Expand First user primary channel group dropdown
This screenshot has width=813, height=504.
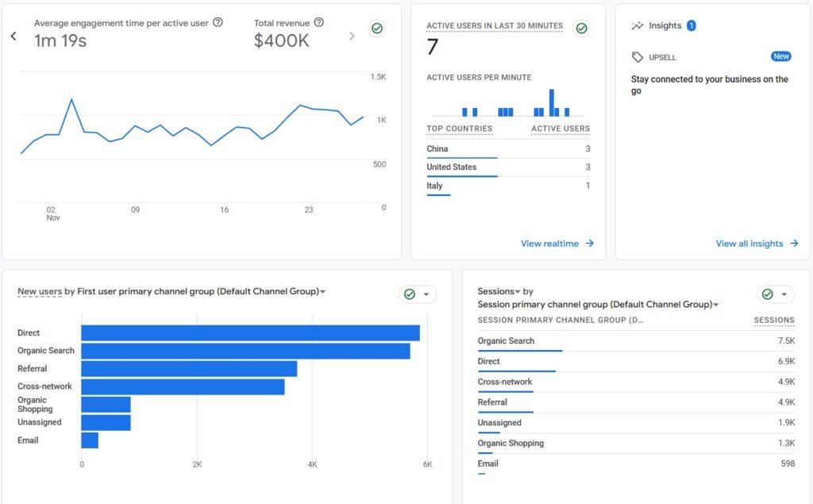pyautogui.click(x=322, y=292)
